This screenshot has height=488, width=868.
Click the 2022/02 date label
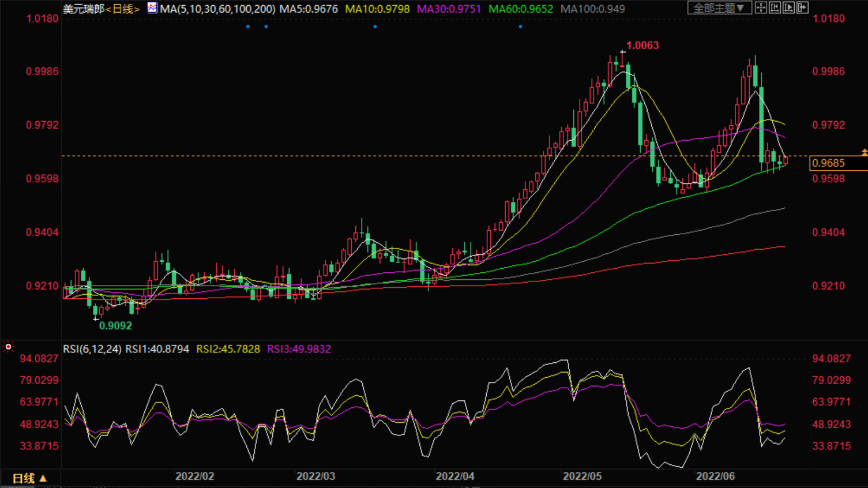click(194, 476)
